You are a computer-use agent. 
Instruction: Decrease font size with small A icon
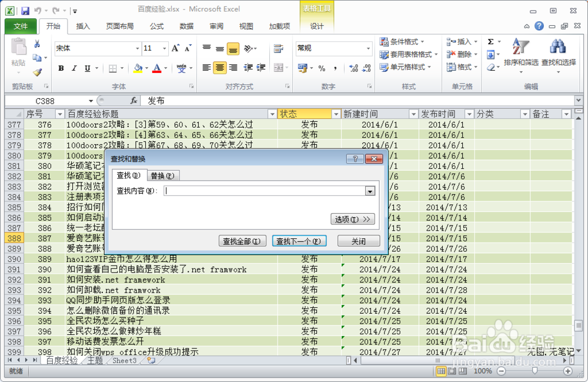[x=188, y=48]
